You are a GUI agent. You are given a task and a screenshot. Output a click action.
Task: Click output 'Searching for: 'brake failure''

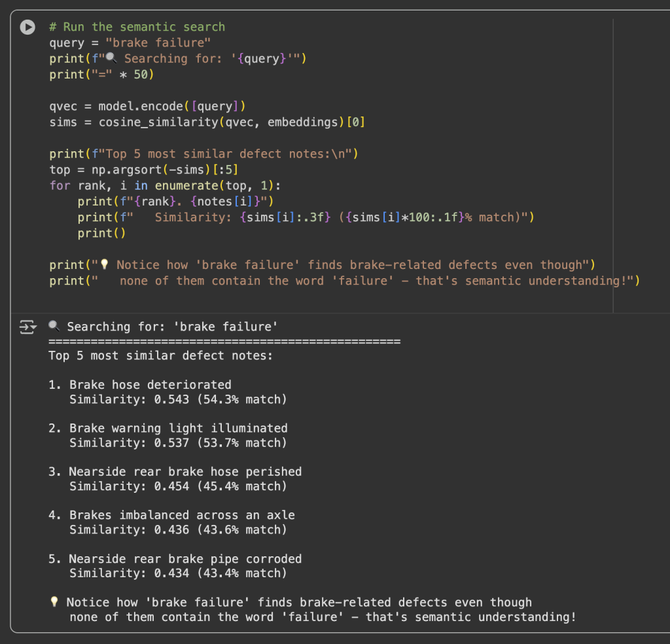[x=163, y=327]
